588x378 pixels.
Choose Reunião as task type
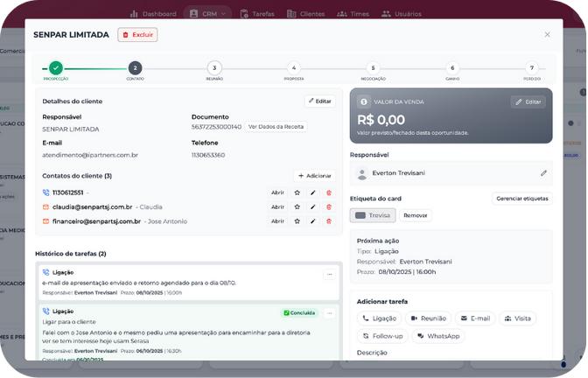tap(429, 318)
